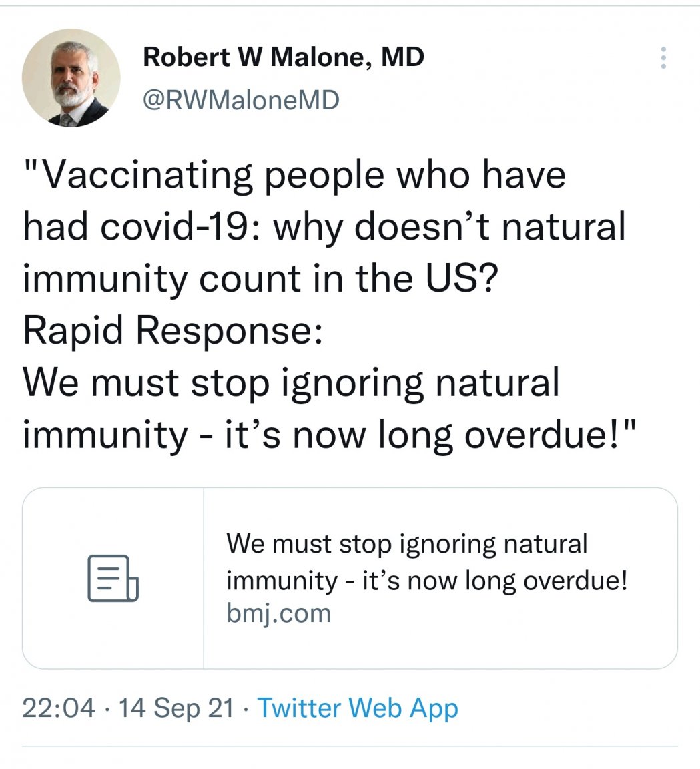Viewport: 700px width, 769px height.
Task: Click the "Rapid Response:" line in tweet
Action: [x=173, y=331]
